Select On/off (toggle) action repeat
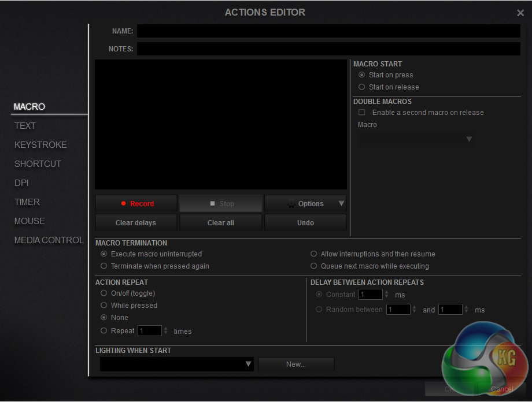Viewport: 532px width, 402px height. 104,293
